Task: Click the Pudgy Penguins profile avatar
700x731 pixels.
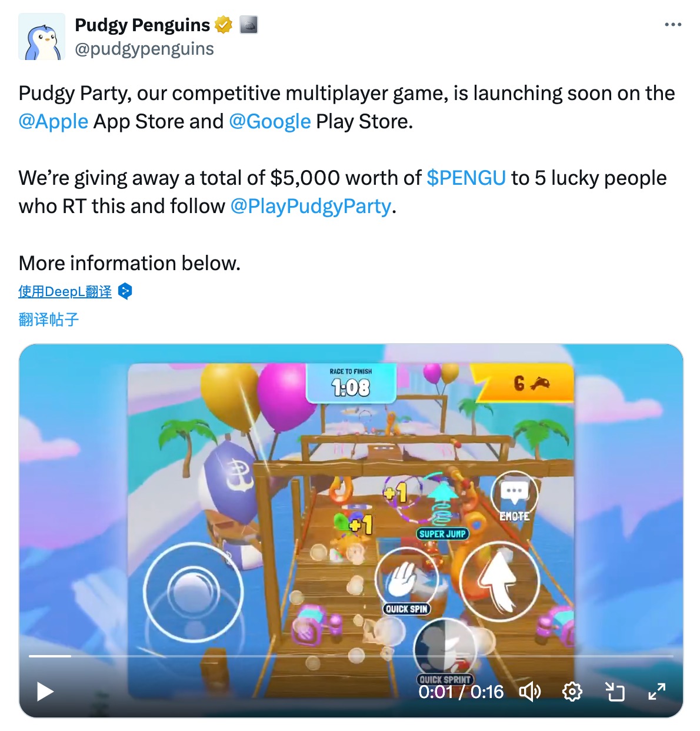Action: [x=42, y=36]
